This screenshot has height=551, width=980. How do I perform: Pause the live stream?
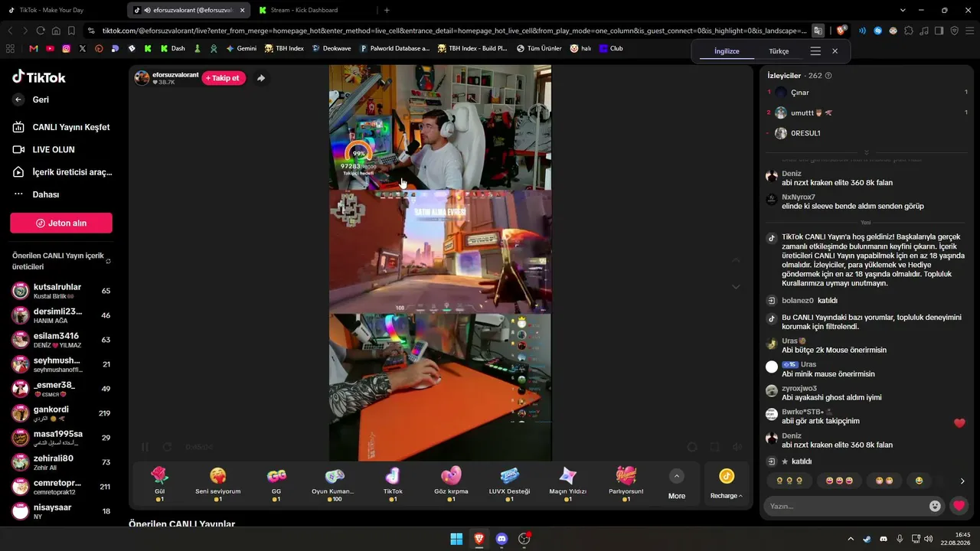[145, 447]
